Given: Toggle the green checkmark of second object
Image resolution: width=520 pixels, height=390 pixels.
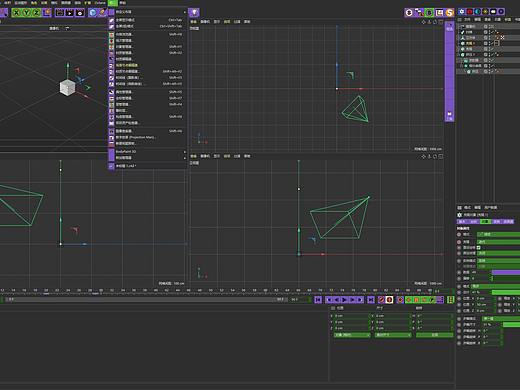Looking at the screenshot, I should click(492, 32).
